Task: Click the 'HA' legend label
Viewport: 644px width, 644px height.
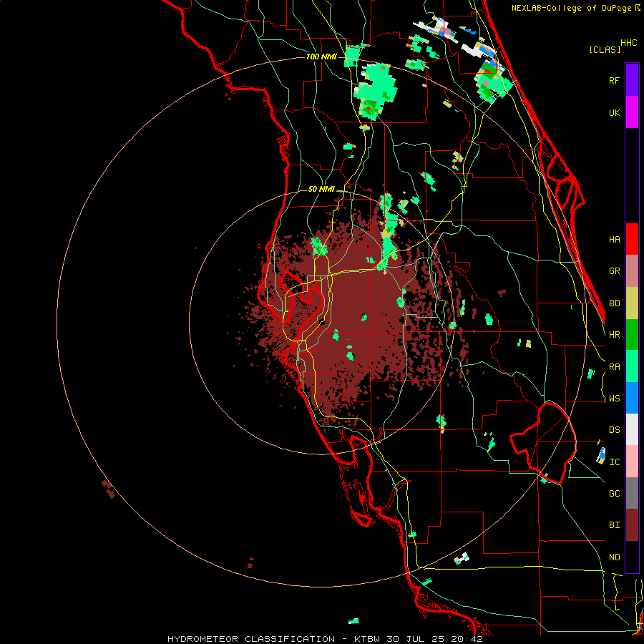Action: point(614,240)
